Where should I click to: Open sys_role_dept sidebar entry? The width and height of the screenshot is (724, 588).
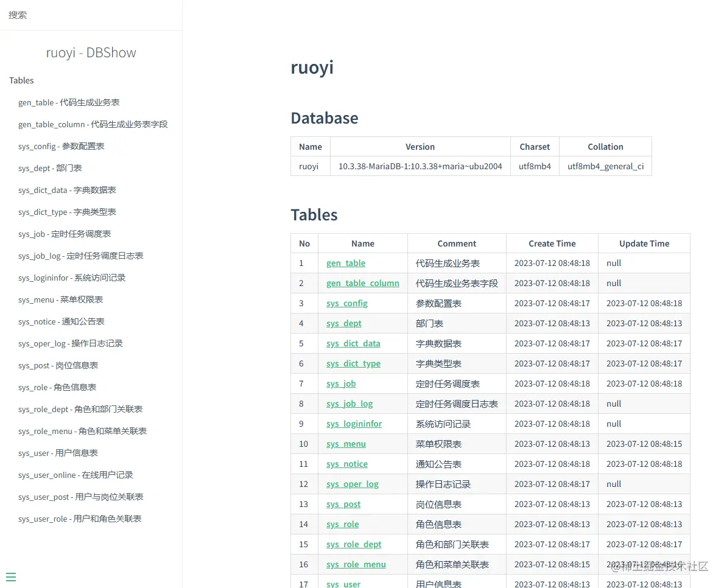click(x=80, y=410)
